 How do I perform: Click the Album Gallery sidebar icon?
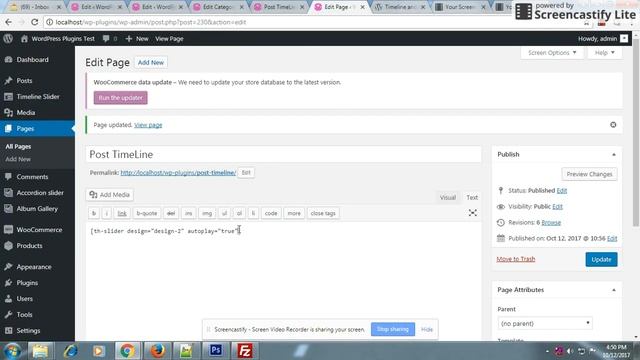[8, 209]
